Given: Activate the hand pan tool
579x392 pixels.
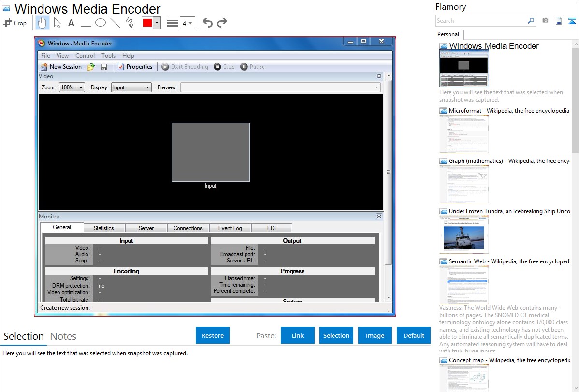Looking at the screenshot, I should 42,23.
